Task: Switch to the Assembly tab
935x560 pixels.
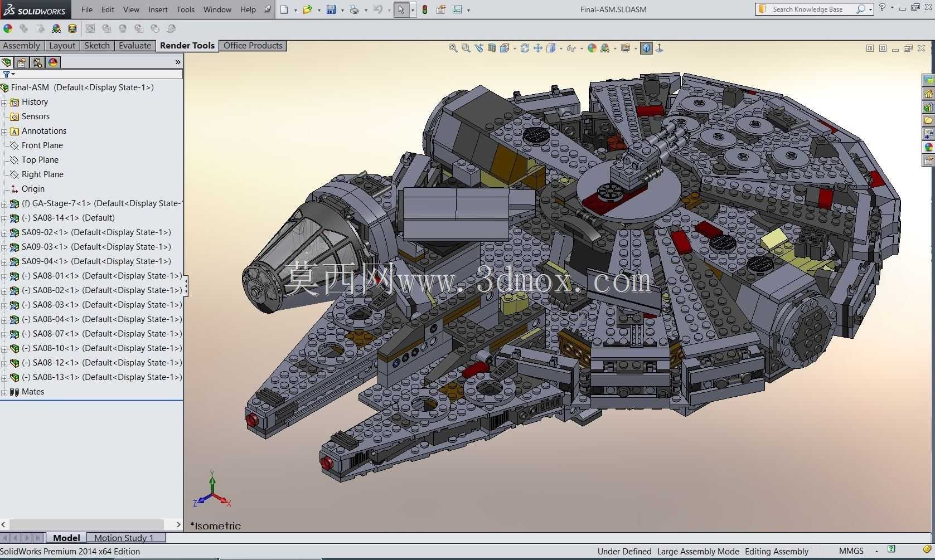Action: click(22, 46)
